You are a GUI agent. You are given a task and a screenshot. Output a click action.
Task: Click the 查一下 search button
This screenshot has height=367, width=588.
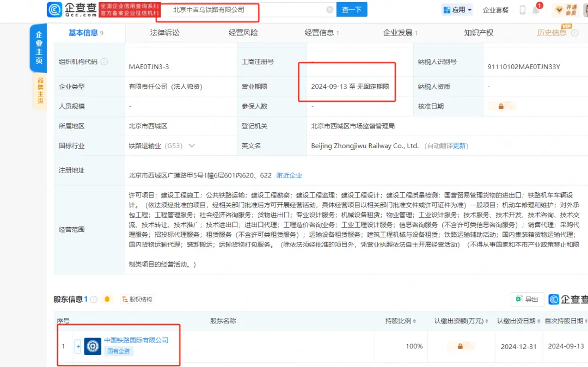tap(352, 10)
